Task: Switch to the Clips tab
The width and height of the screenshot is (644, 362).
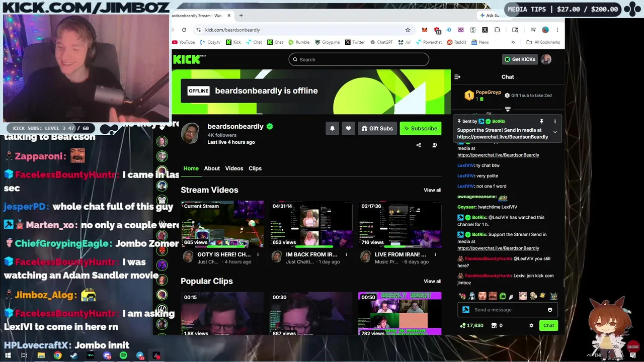Action: click(x=255, y=168)
